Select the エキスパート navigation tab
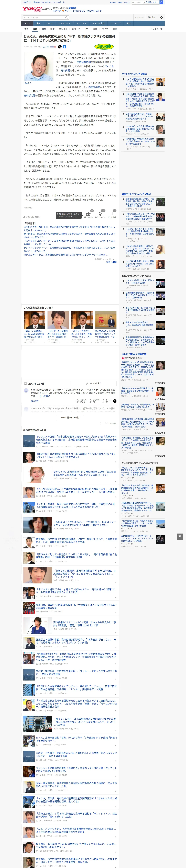Image resolution: width=186 pixels, height=868 pixels. click(64, 24)
